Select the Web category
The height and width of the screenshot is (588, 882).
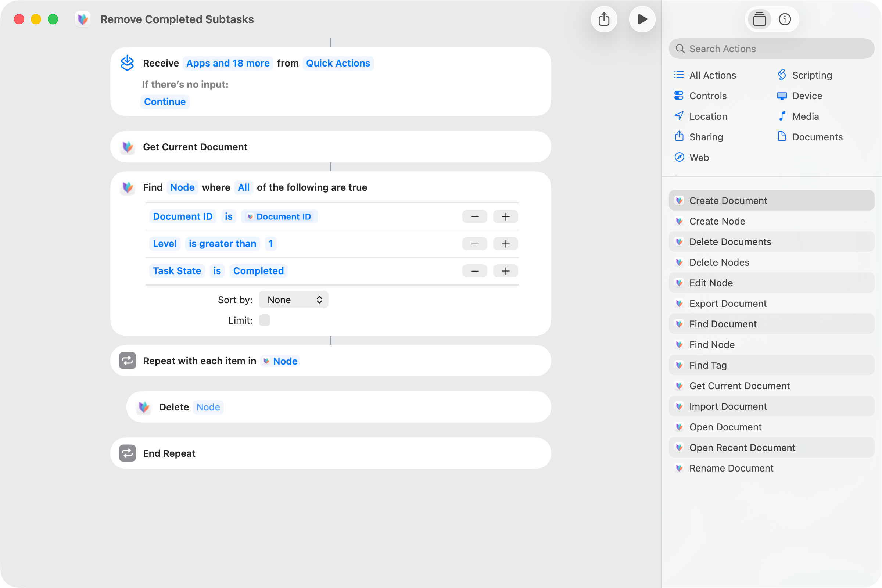[692, 158]
